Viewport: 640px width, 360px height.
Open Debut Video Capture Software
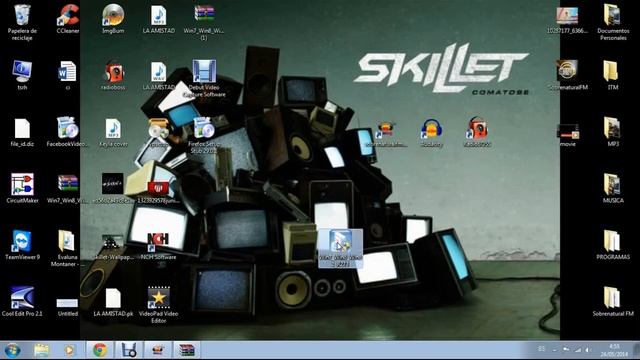click(x=204, y=78)
